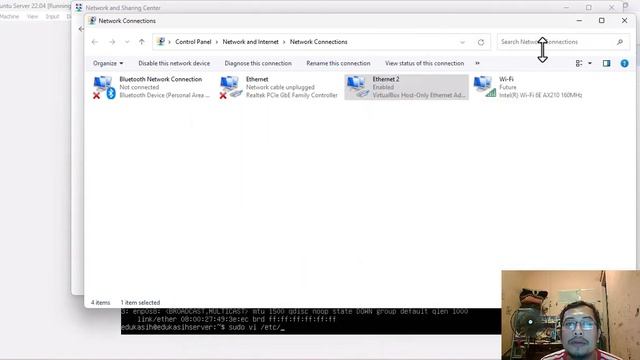640x360 pixels.
Task: Show more toolbar commands chevron
Action: pyautogui.click(x=478, y=63)
